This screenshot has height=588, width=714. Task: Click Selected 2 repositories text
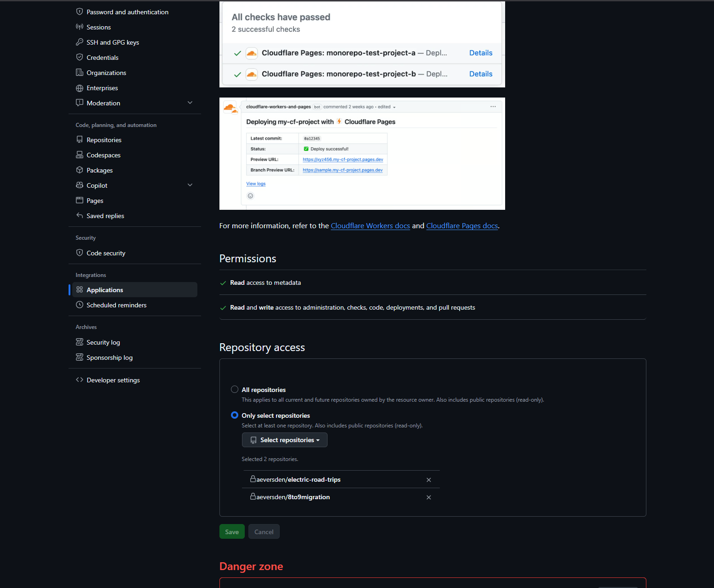pyautogui.click(x=270, y=459)
